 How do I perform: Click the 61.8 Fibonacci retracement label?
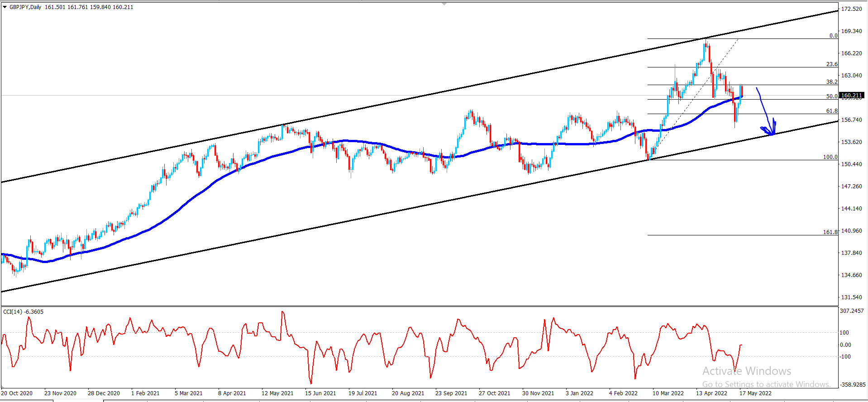(x=832, y=111)
